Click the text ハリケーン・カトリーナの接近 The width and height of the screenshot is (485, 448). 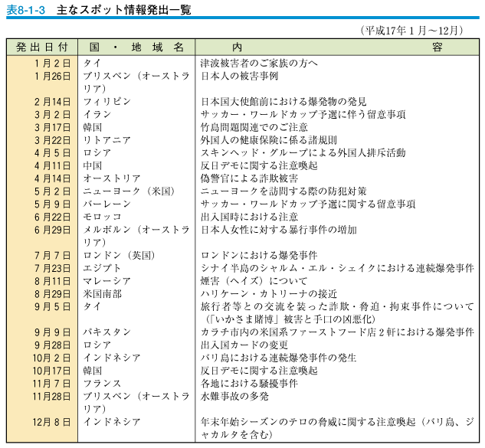click(x=269, y=294)
